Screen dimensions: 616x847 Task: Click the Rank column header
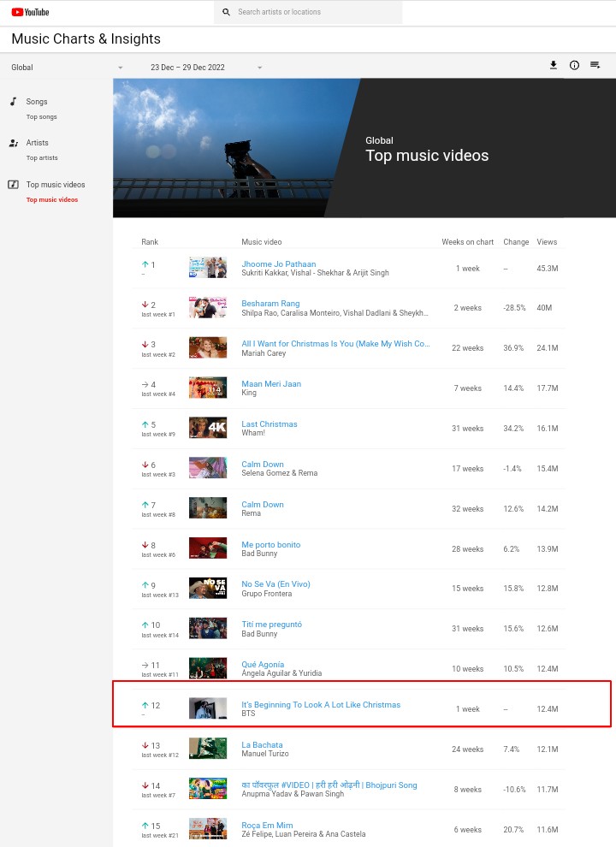coord(150,242)
